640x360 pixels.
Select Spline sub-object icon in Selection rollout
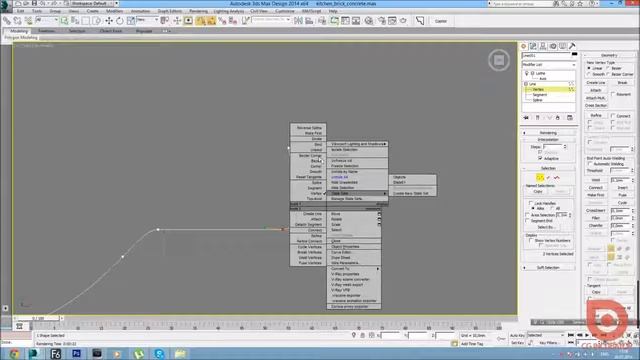tap(557, 178)
